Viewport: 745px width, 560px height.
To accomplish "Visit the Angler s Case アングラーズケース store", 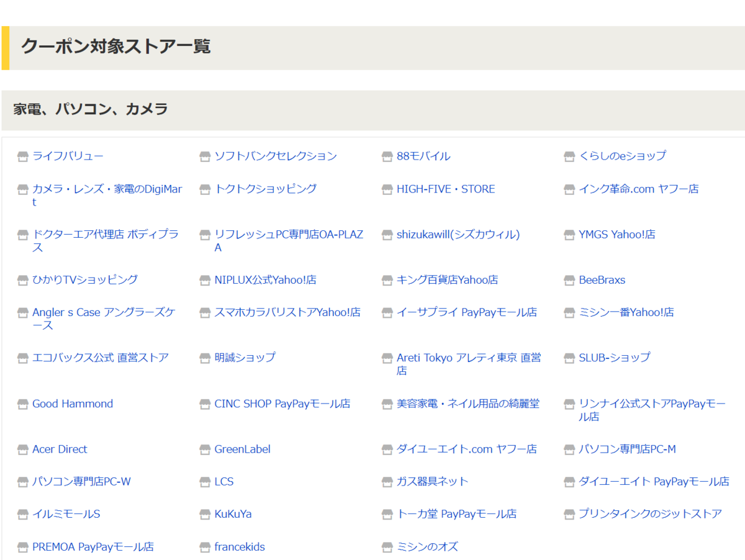I will 104,319.
